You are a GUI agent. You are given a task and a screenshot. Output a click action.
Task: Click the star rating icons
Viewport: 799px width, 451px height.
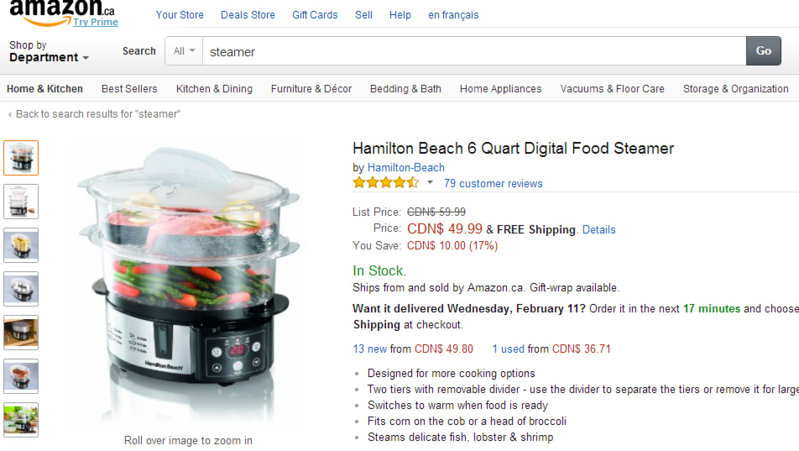(x=385, y=183)
